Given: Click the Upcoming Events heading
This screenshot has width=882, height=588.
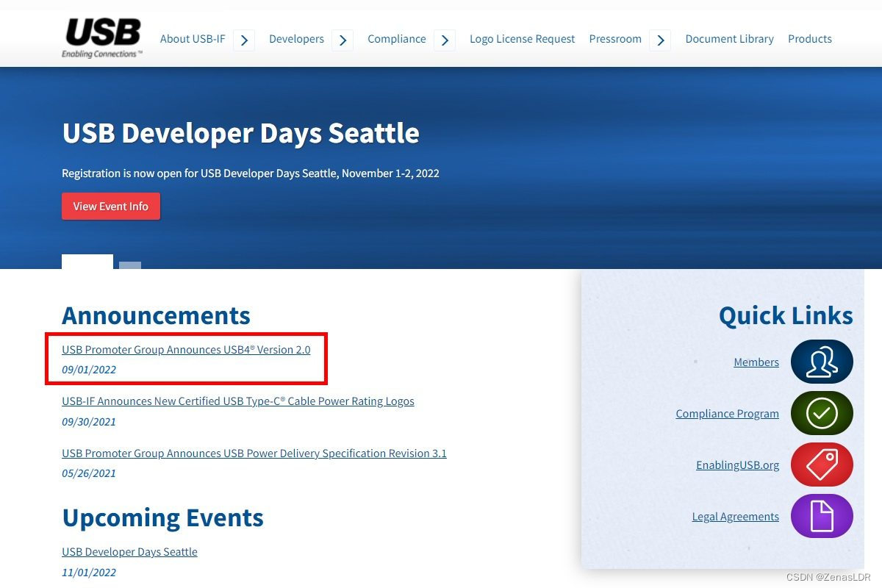Looking at the screenshot, I should pos(162,517).
